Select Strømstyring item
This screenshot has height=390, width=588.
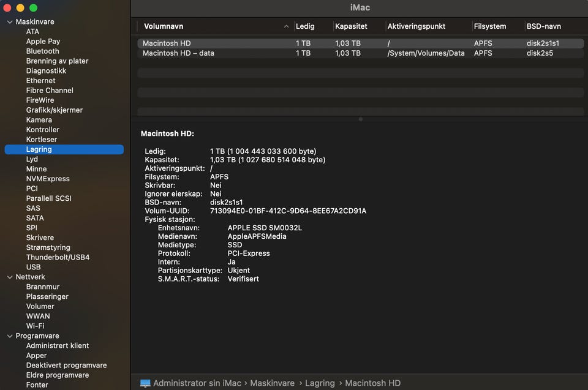point(48,247)
